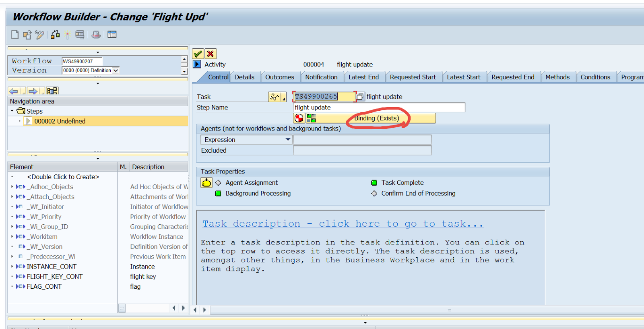644x329 pixels.
Task: Expand the INSTANCE_CONT element
Action: coord(12,267)
